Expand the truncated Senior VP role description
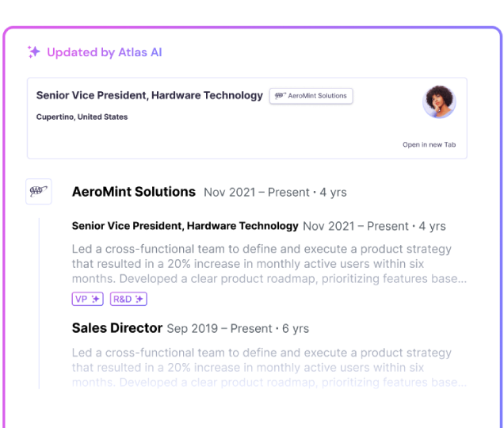 269,264
